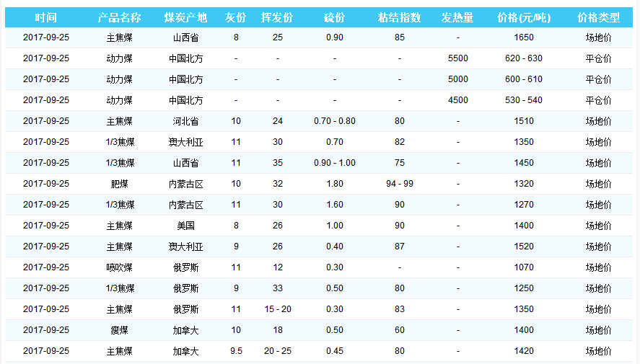Click the 94 - 99 caking index cell
640x364 pixels.
[x=399, y=184]
